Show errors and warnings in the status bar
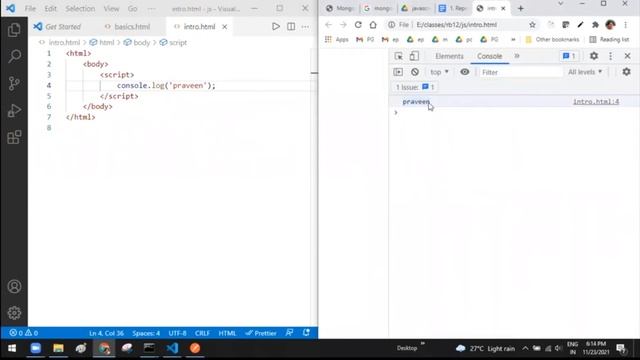 24,333
